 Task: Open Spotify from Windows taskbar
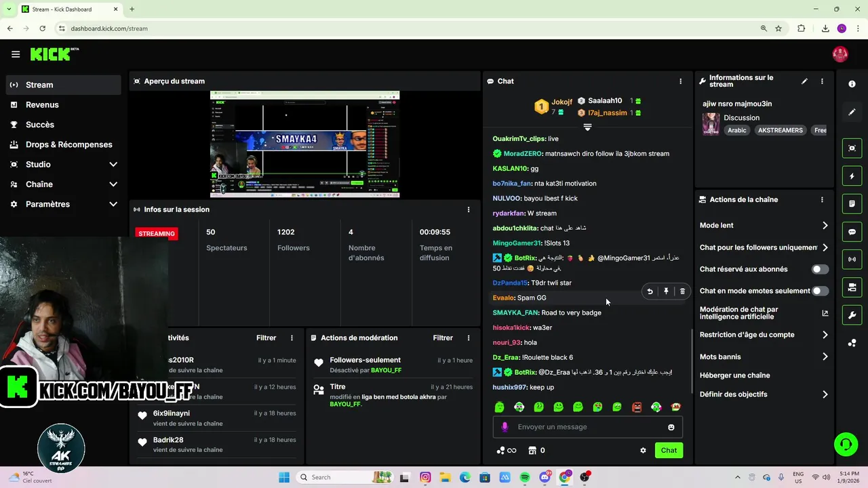525,477
